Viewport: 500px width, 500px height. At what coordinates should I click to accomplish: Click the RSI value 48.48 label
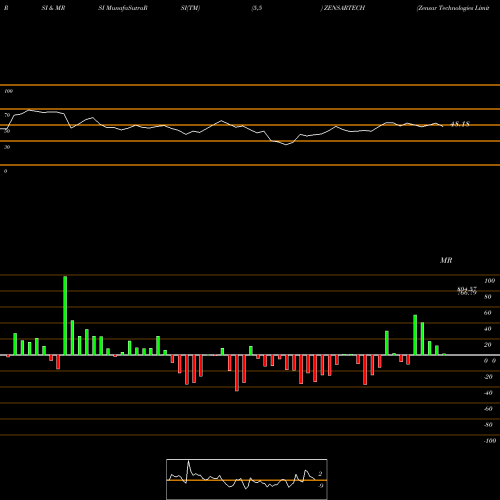coord(460,124)
